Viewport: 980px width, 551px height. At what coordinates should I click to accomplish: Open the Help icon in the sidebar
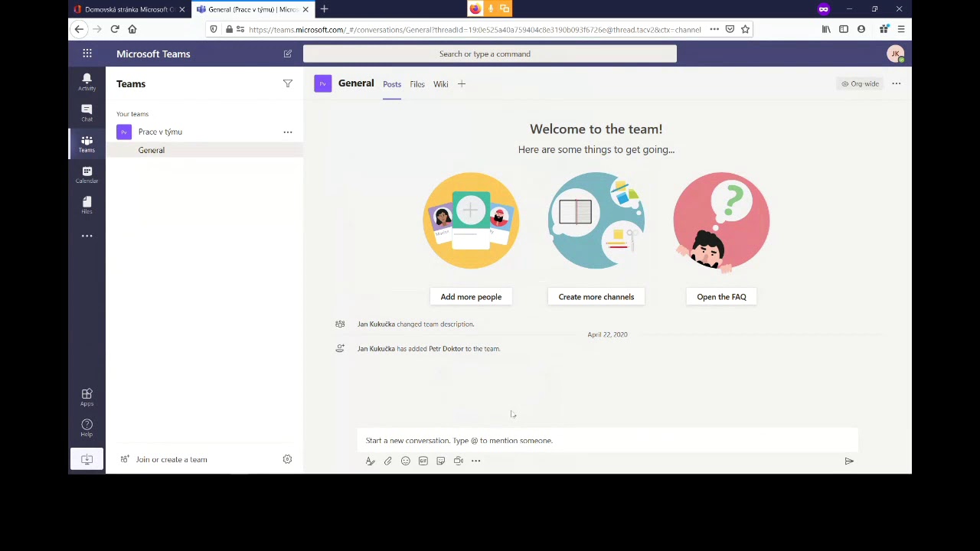click(87, 428)
